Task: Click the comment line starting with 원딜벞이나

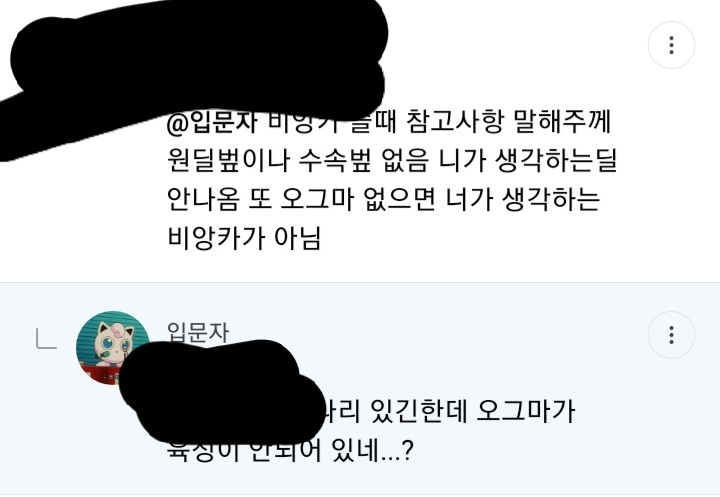Action: pyautogui.click(x=391, y=161)
